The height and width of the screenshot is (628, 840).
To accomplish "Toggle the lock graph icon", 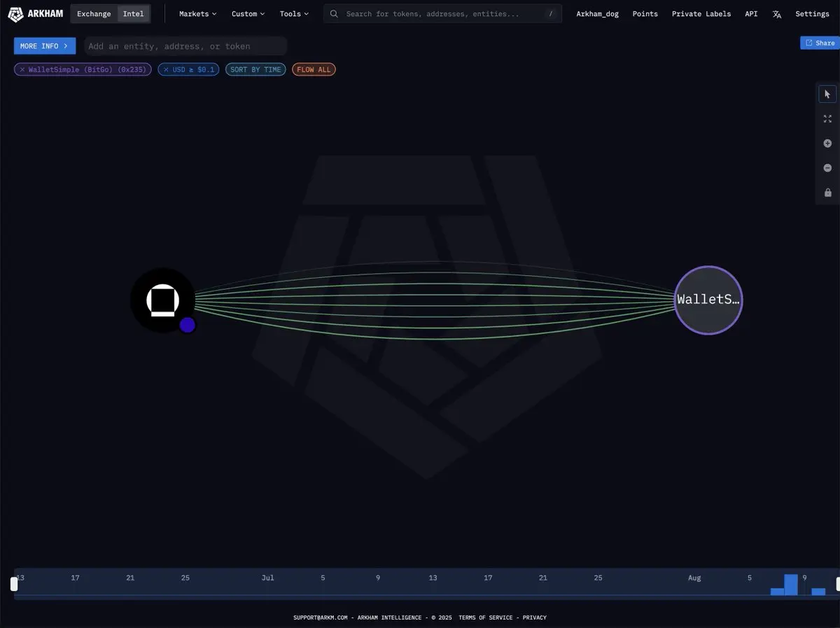I will pyautogui.click(x=827, y=193).
